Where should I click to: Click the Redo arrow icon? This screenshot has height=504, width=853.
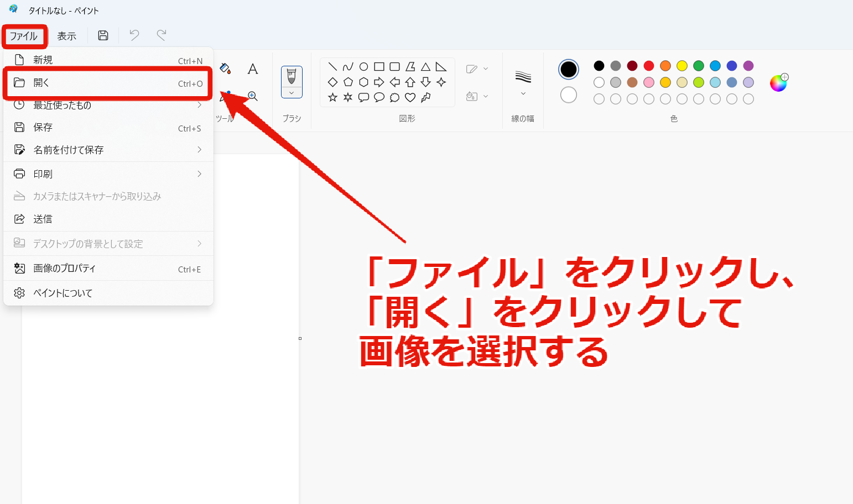[162, 35]
